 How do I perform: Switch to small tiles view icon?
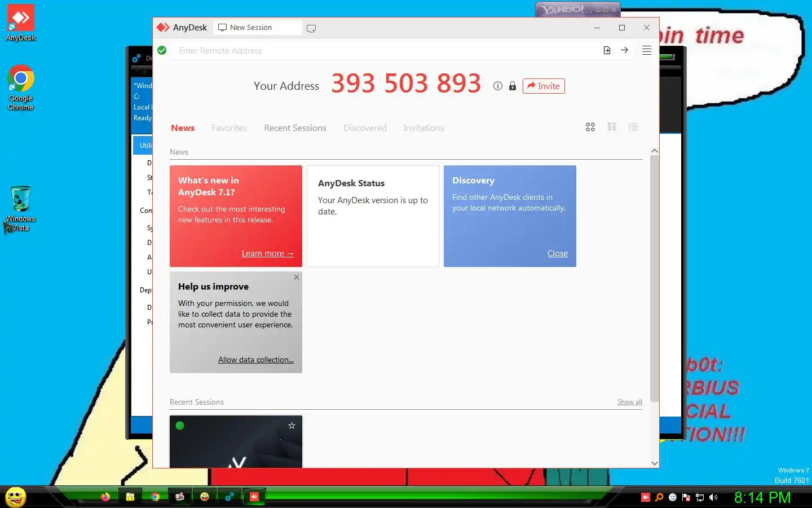pyautogui.click(x=612, y=127)
